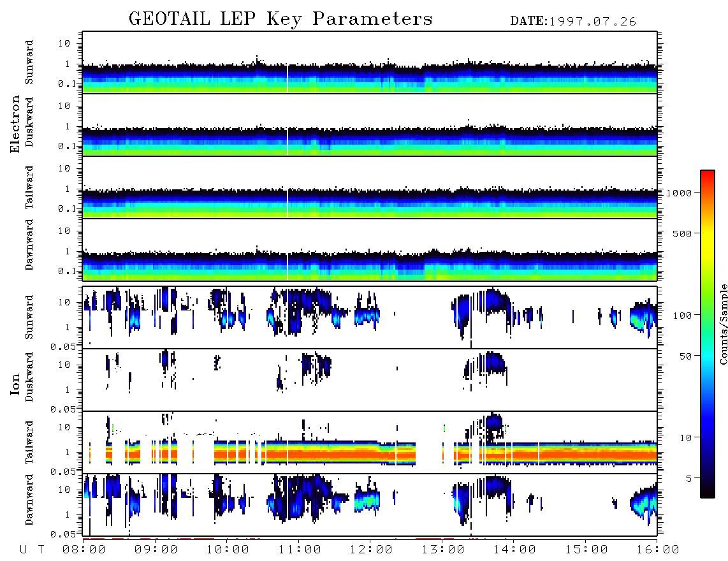Click the Ion 'Duskward' panel label
The image size is (728, 561).
29,377
